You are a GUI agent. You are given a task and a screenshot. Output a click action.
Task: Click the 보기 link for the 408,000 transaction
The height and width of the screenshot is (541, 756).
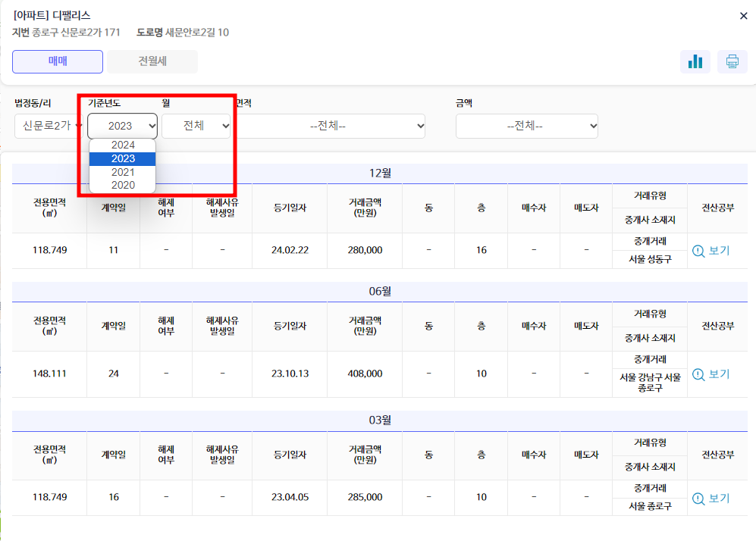(x=711, y=374)
